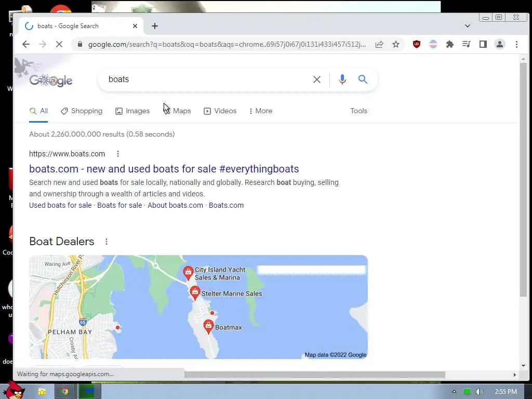
Task: Click the 2:55 PM clock
Action: (506, 392)
